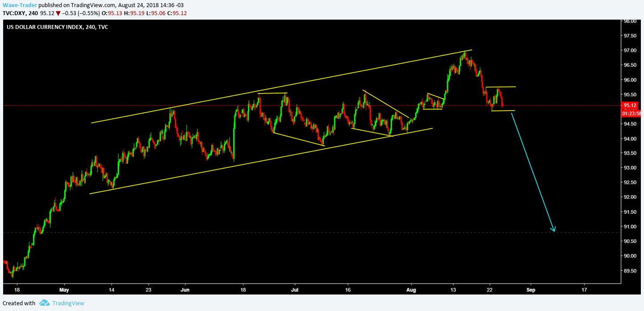
Task: Click the 97.50 price axis label
Action: [630, 36]
